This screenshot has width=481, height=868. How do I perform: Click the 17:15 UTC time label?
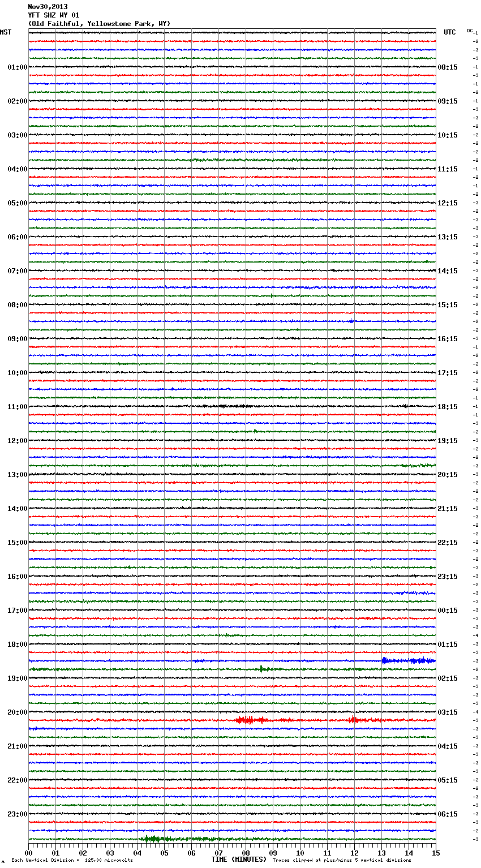(448, 373)
